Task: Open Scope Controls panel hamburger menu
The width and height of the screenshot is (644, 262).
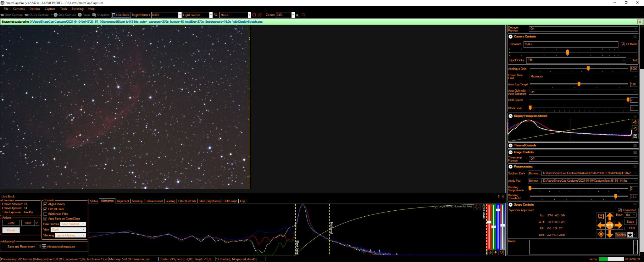Action: pos(635,205)
